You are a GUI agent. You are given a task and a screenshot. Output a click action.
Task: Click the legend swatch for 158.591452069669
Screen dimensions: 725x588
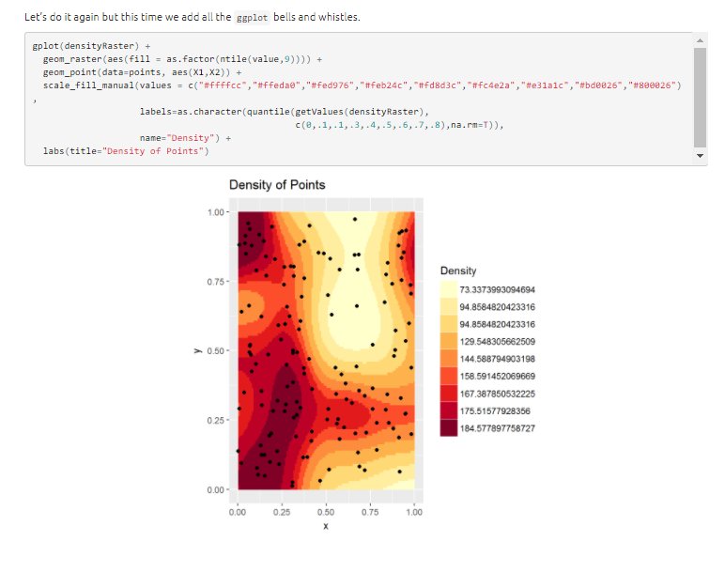(449, 376)
